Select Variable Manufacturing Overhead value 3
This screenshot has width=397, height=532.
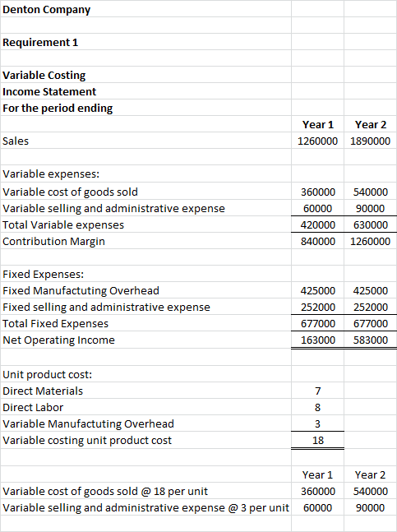[x=317, y=423]
